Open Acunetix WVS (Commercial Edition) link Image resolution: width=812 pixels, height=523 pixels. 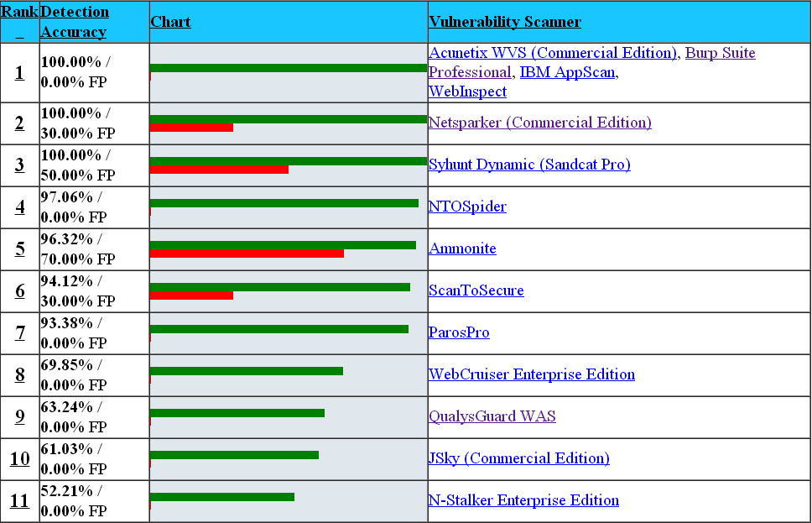pyautogui.click(x=553, y=53)
